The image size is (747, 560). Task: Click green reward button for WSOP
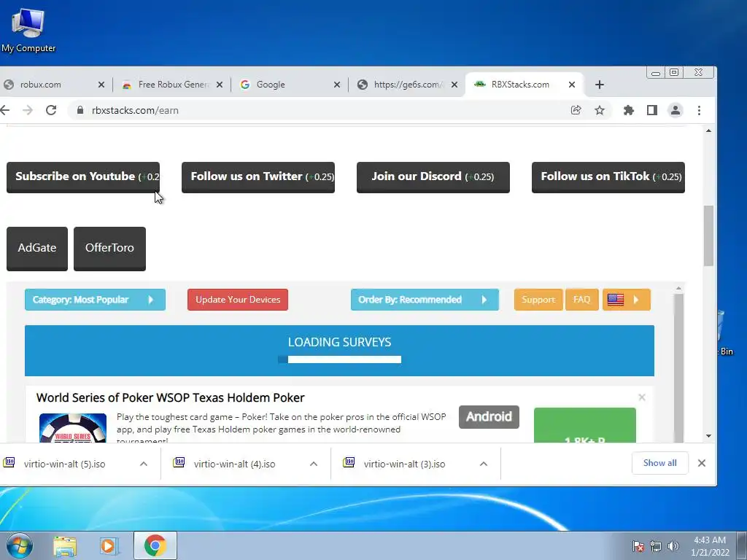(585, 425)
